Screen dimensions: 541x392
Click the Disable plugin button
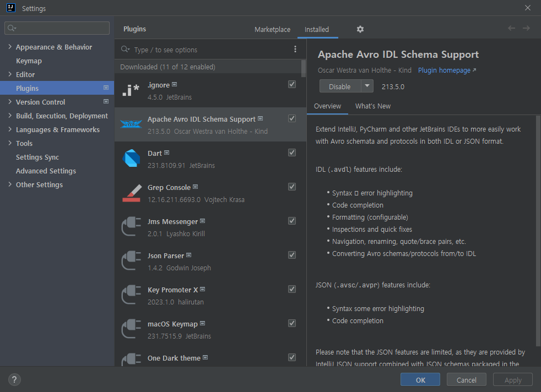(340, 86)
